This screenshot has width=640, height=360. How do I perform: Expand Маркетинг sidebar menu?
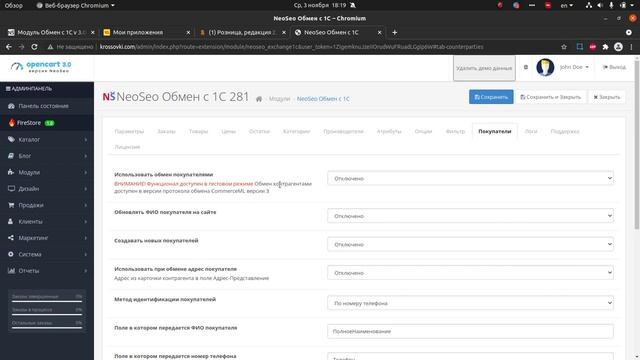click(x=47, y=238)
